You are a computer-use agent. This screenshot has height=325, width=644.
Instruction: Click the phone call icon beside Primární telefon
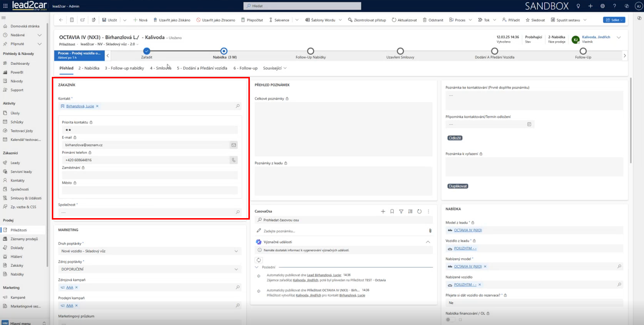[x=233, y=160]
